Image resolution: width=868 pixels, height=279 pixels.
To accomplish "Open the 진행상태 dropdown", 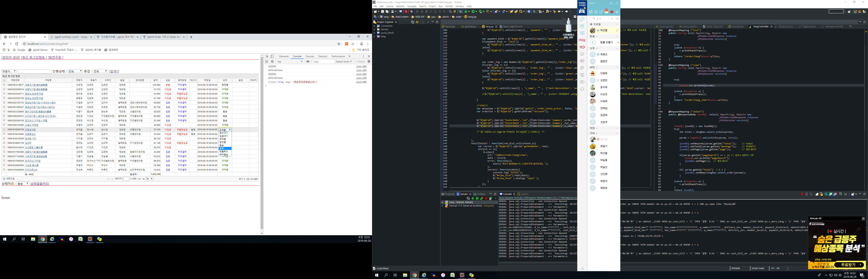I will tap(75, 71).
